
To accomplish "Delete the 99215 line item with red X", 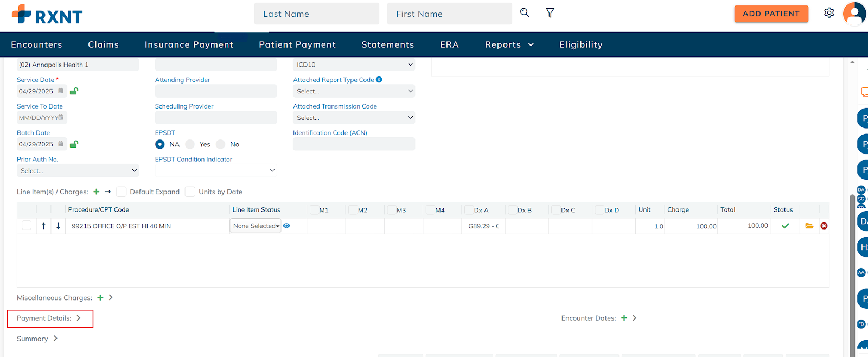I will click(x=824, y=226).
